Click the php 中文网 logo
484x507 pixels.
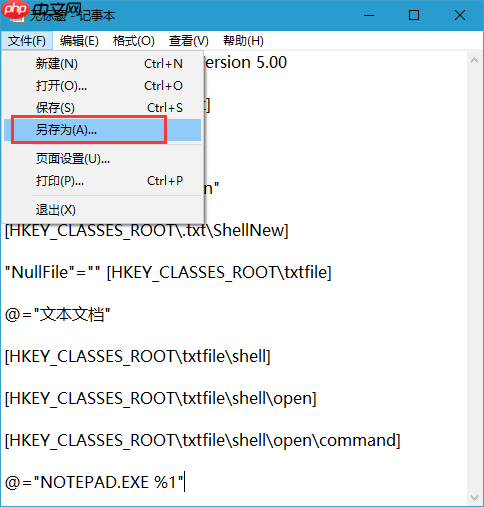(x=42, y=10)
